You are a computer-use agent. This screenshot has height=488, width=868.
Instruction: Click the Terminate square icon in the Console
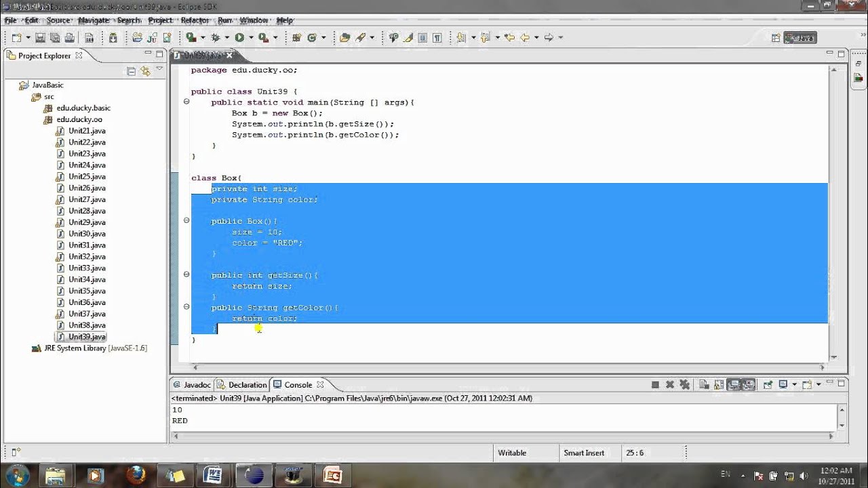coord(655,385)
